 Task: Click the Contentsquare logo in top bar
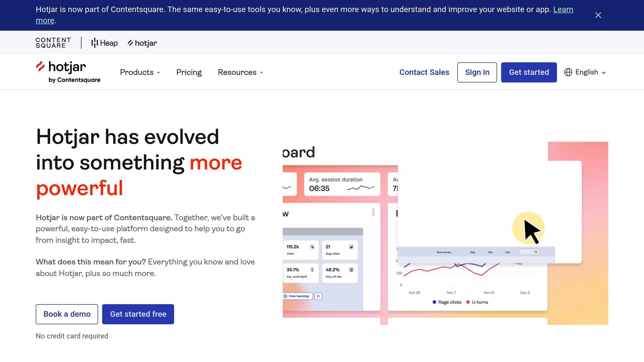(x=53, y=43)
